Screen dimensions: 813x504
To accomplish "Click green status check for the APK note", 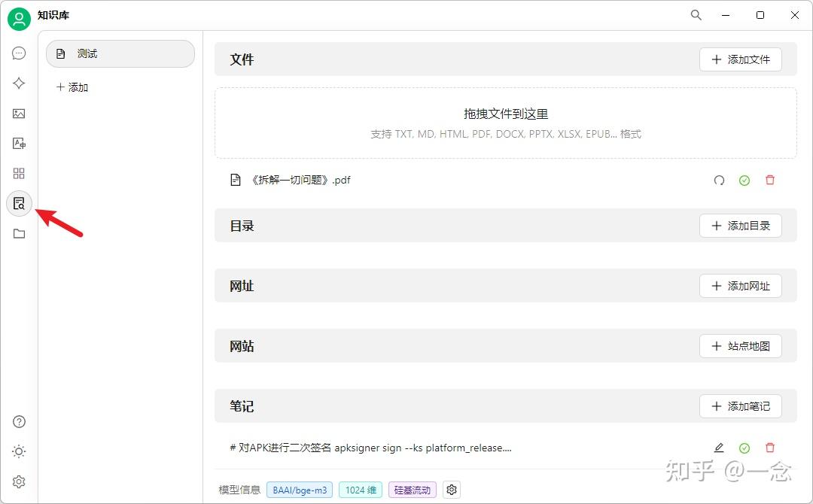I will click(x=744, y=448).
